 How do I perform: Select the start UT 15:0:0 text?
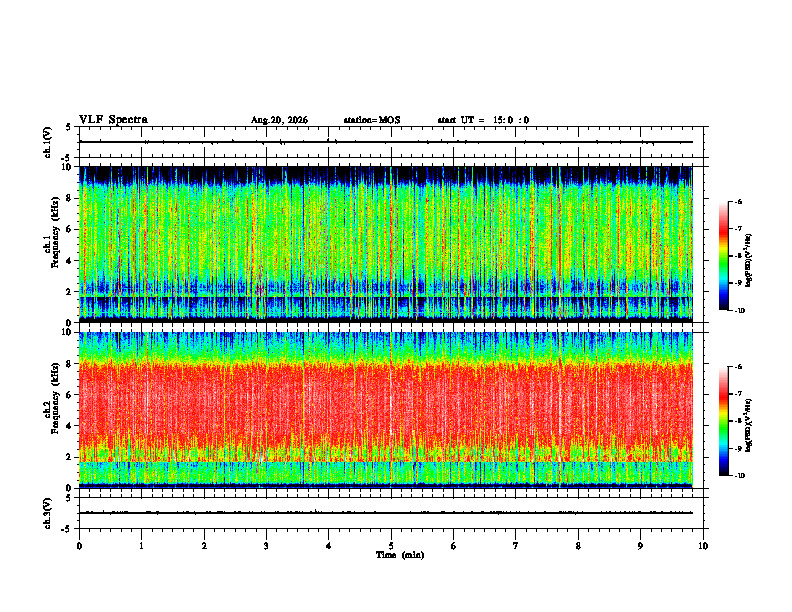point(483,120)
